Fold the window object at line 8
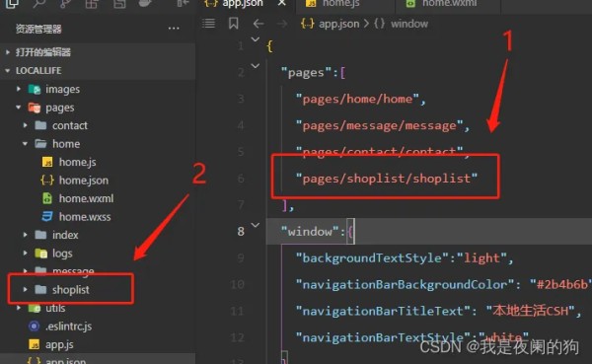This screenshot has height=364, width=592. 256,226
